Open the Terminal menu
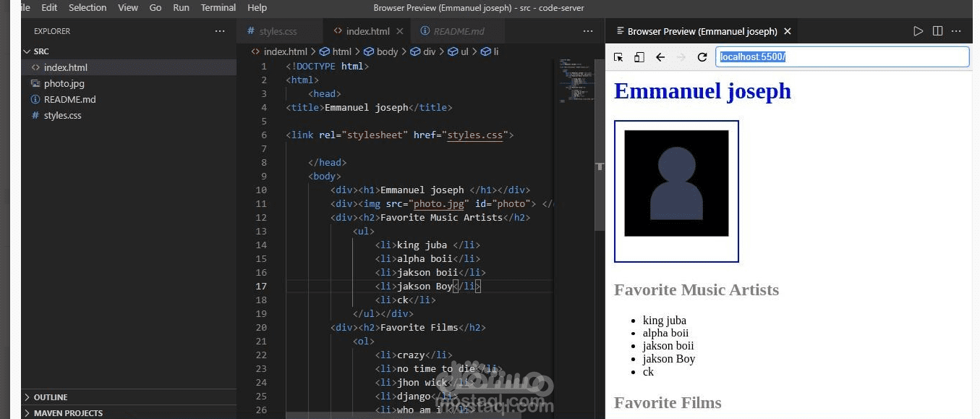This screenshot has width=980, height=419. [x=218, y=7]
